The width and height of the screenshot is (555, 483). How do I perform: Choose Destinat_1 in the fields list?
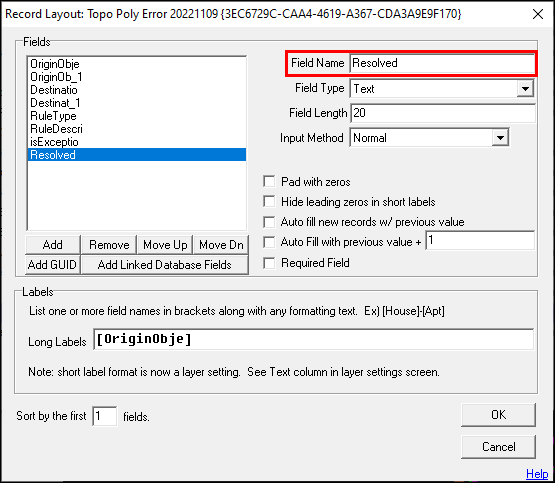click(137, 103)
